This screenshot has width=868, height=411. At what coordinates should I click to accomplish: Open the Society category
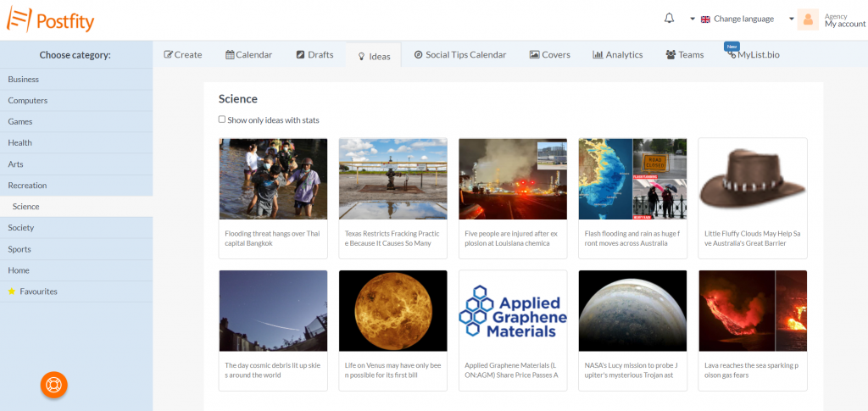coord(76,227)
